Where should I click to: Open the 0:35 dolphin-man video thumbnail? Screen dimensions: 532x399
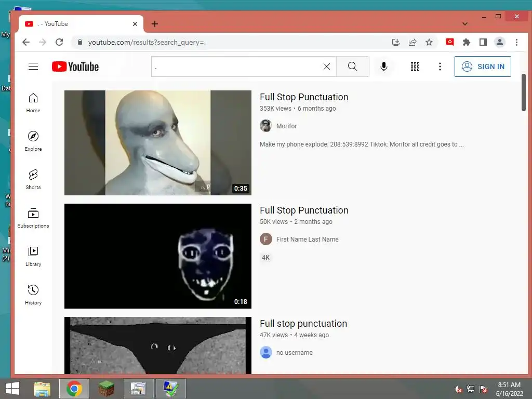(x=158, y=143)
